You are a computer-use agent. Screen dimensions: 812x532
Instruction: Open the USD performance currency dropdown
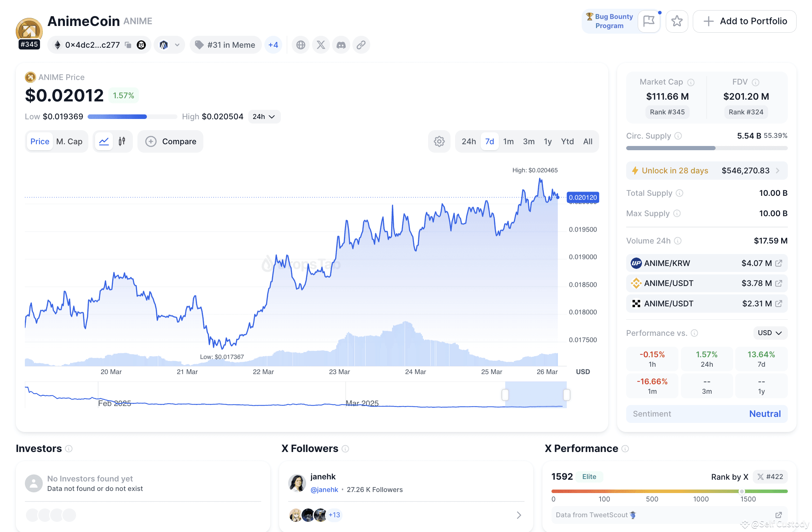[x=770, y=333]
